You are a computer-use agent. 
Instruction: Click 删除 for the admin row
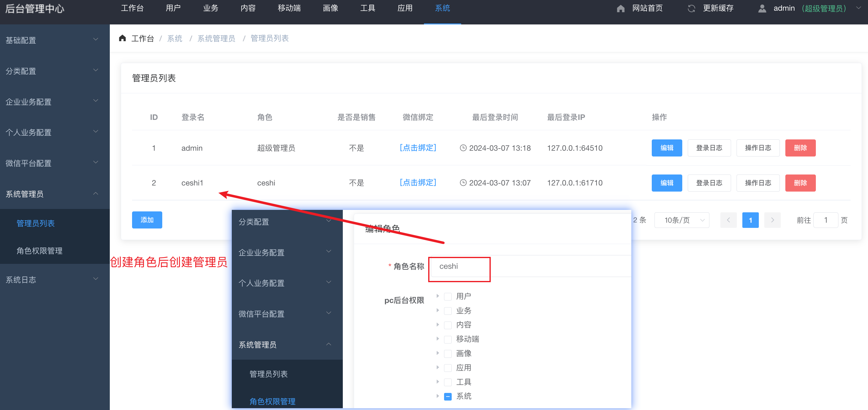[x=800, y=148]
